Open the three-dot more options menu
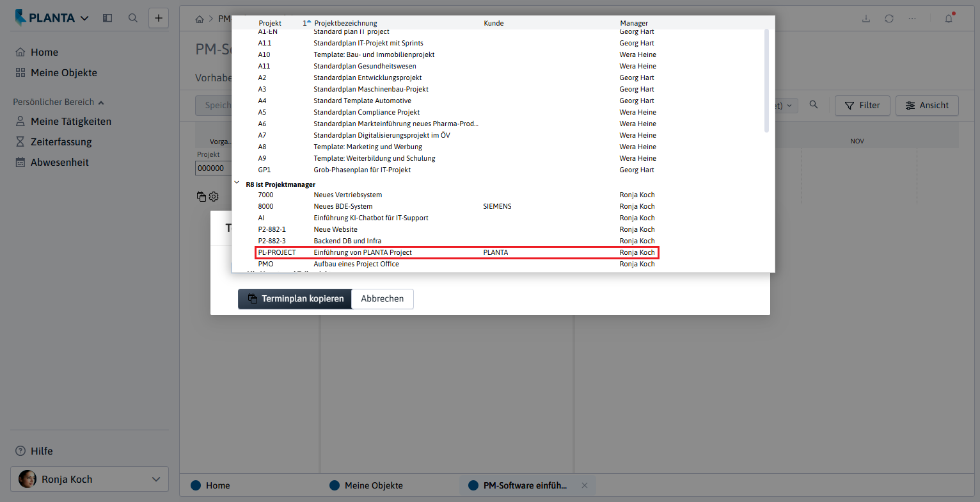980x502 pixels. pyautogui.click(x=912, y=18)
